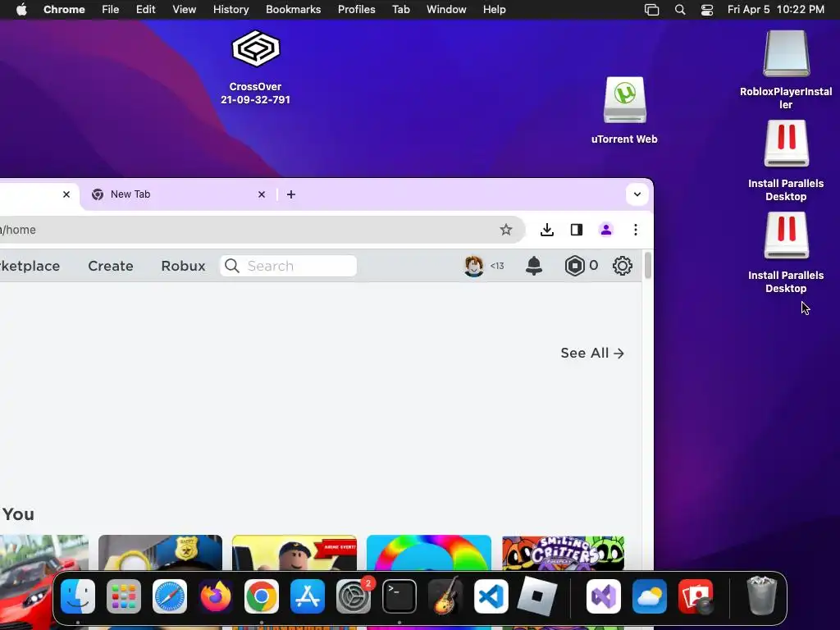Click the date and time display

pyautogui.click(x=776, y=10)
